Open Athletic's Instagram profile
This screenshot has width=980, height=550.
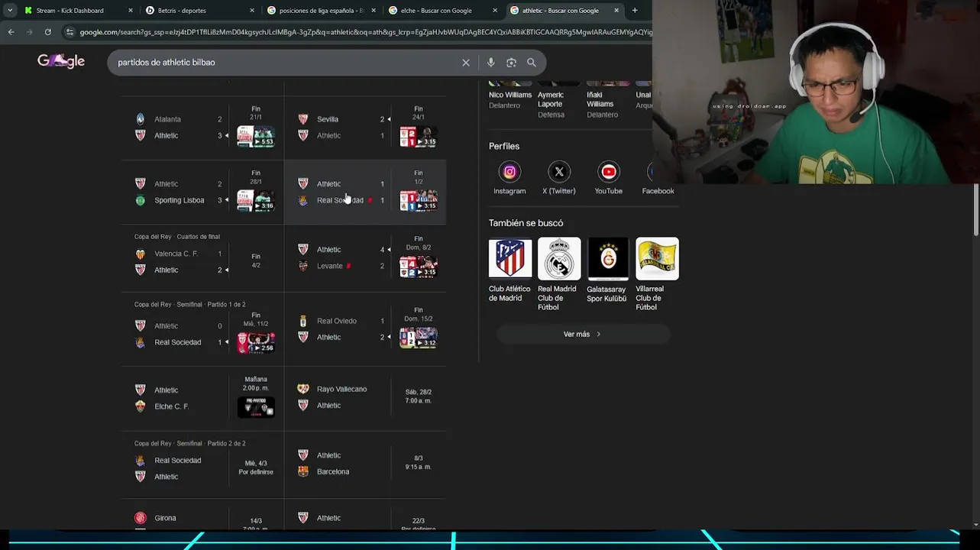tap(509, 172)
